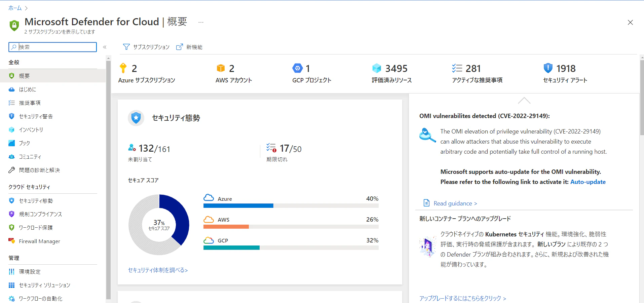Click the GCP cloud icon in secure score
The height and width of the screenshot is (303, 644).
pyautogui.click(x=209, y=240)
